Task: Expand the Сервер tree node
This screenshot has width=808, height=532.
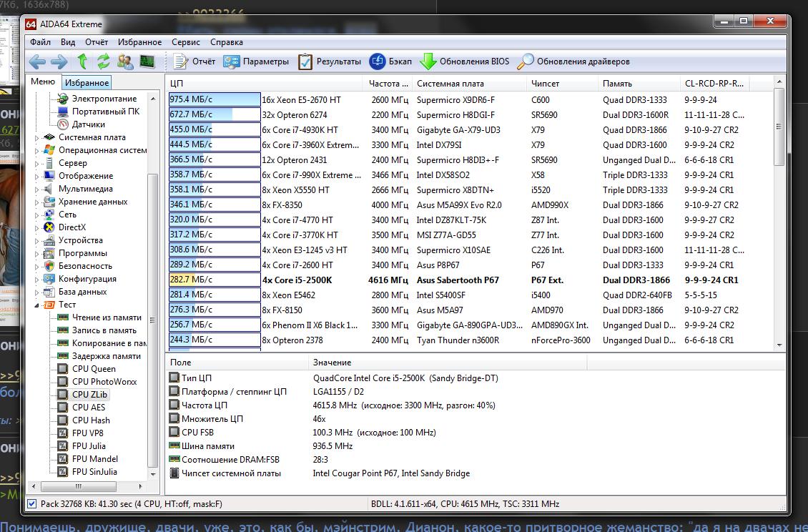Action: (x=36, y=164)
